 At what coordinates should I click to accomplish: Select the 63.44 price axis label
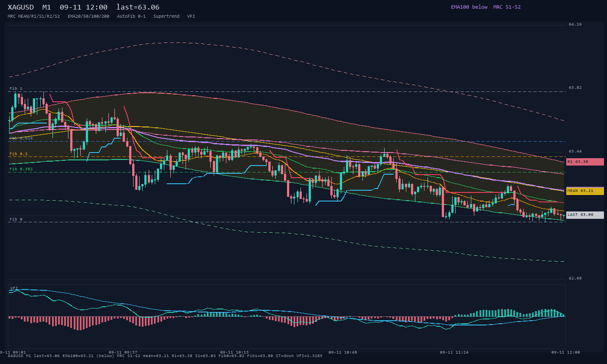[575, 151]
